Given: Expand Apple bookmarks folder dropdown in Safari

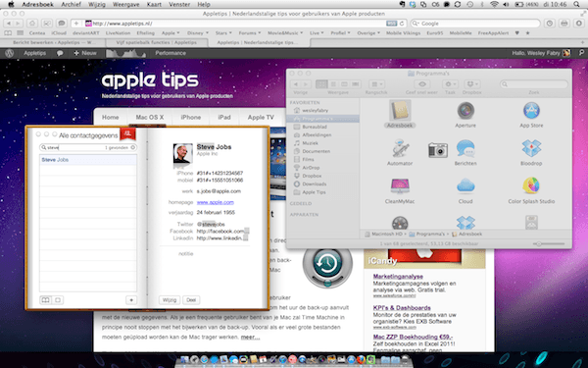Looking at the screenshot, I should tap(171, 33).
